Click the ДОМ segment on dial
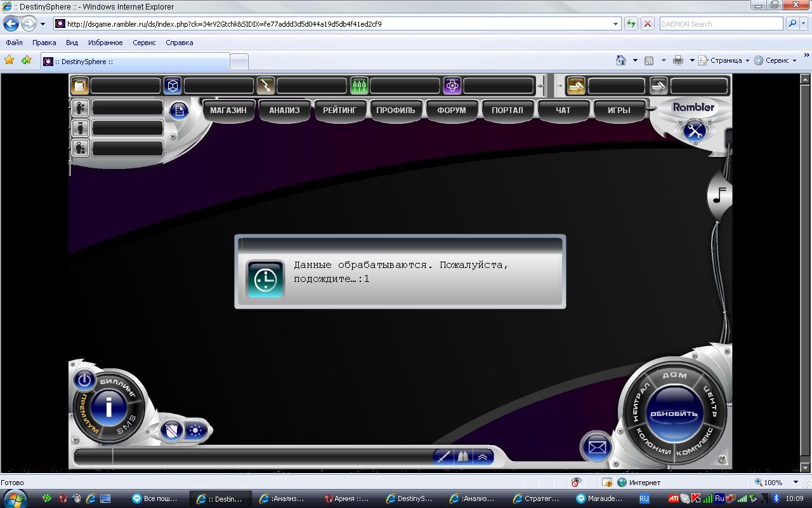 (x=674, y=375)
